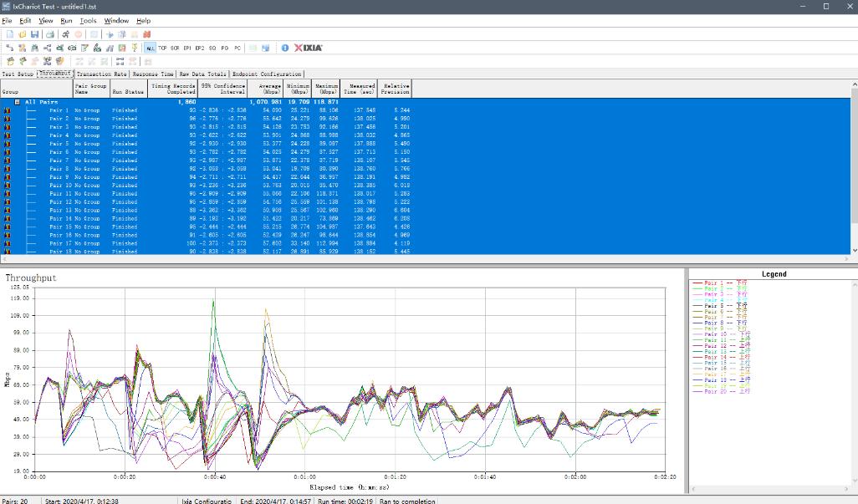Switch to the Endpoint Configuration tab

click(267, 74)
